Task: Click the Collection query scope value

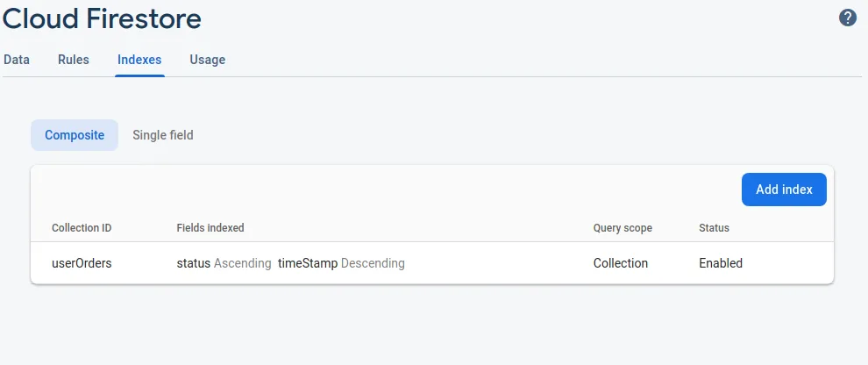Action: [621, 263]
